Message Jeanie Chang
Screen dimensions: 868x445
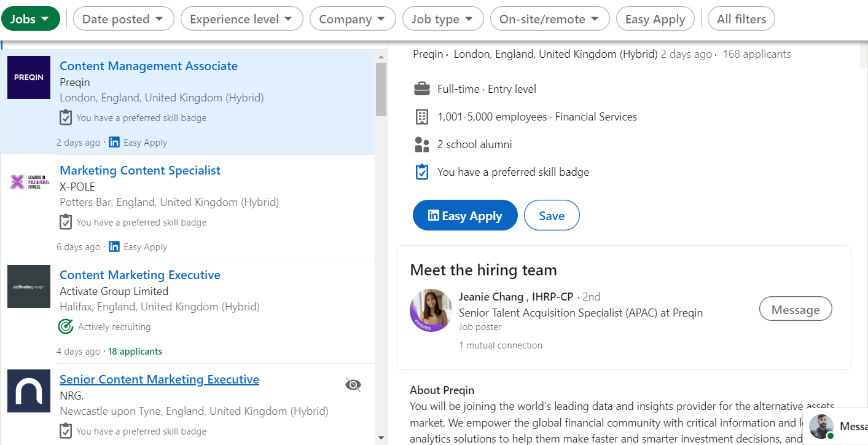(796, 309)
